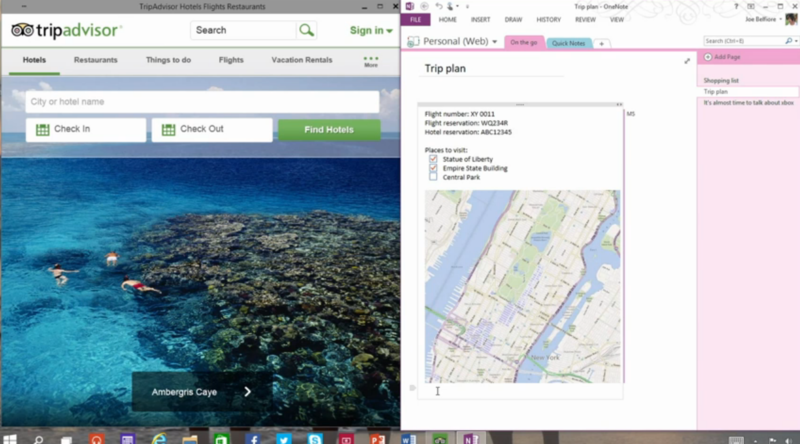
Task: Switch to the DRAW ribbon tab
Action: [513, 19]
